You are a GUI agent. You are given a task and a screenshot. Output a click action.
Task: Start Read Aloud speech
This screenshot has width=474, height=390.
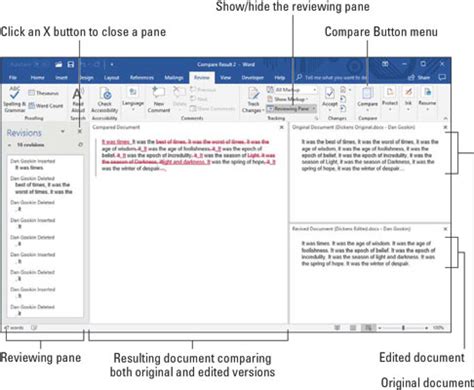coord(78,100)
